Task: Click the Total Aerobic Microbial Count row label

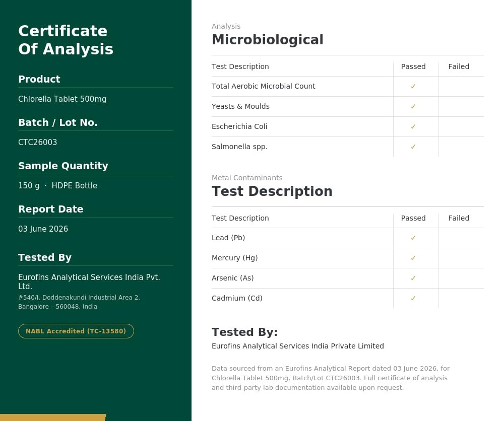Action: click(263, 86)
